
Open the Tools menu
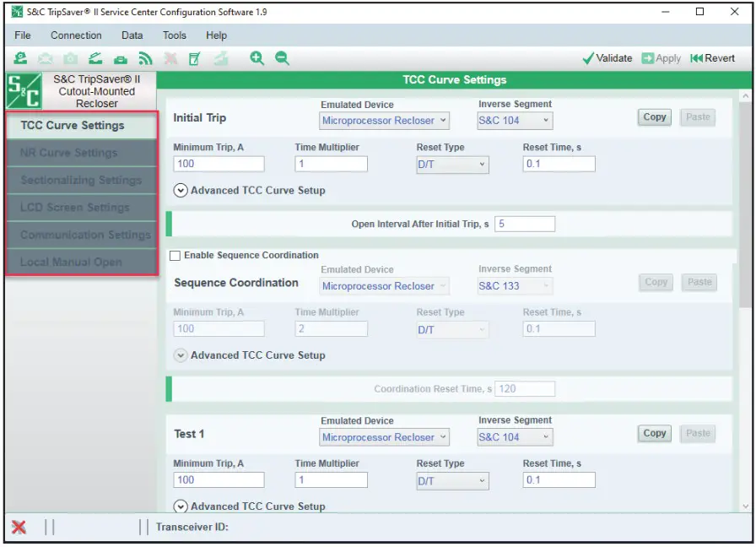pyautogui.click(x=174, y=35)
